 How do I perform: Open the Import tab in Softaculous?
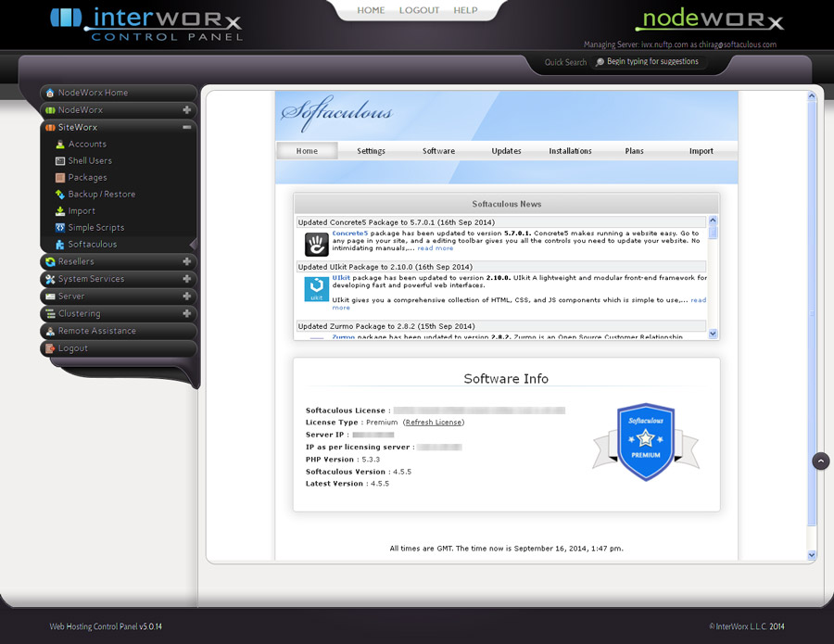[701, 151]
